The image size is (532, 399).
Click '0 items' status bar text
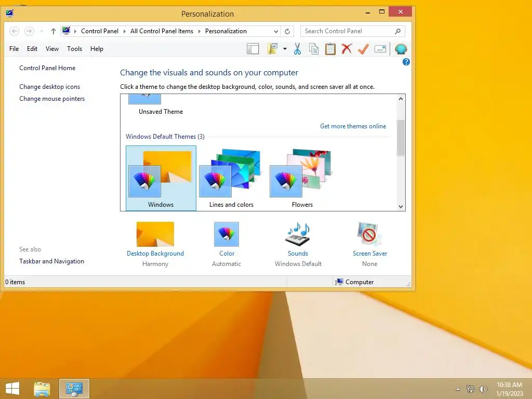[x=15, y=282]
